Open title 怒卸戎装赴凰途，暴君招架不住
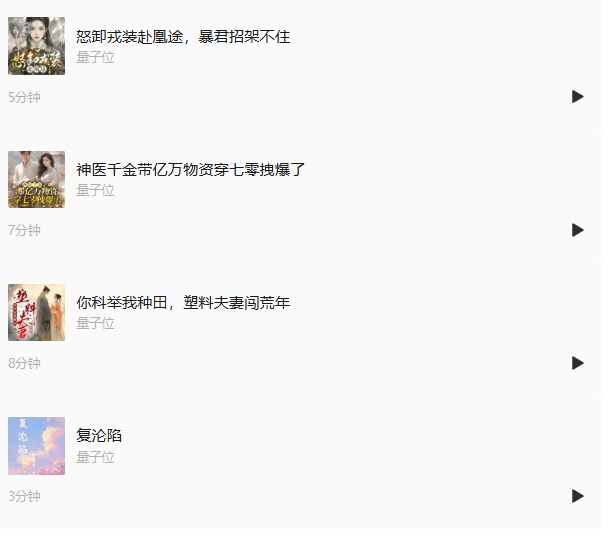This screenshot has width=608, height=536. [183, 37]
